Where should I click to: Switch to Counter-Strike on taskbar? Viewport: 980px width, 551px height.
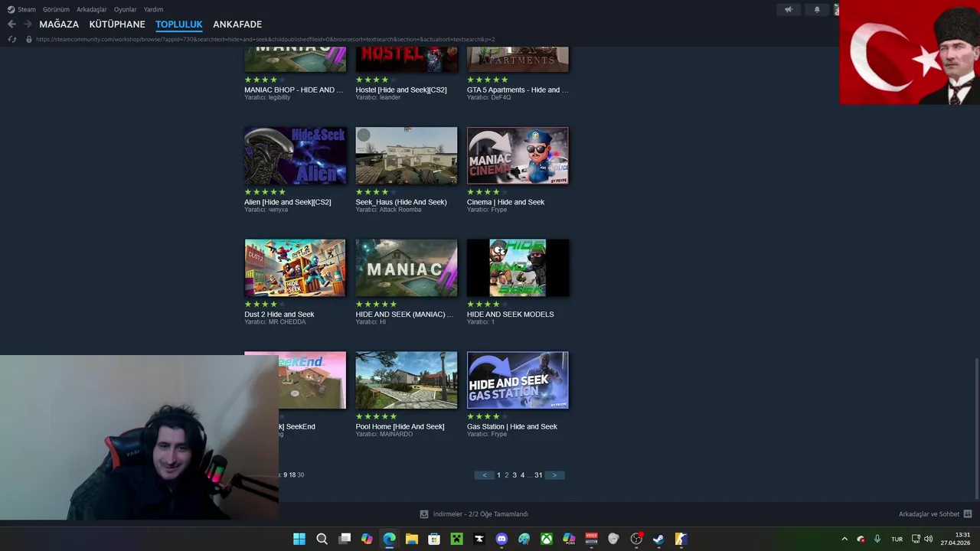681,539
